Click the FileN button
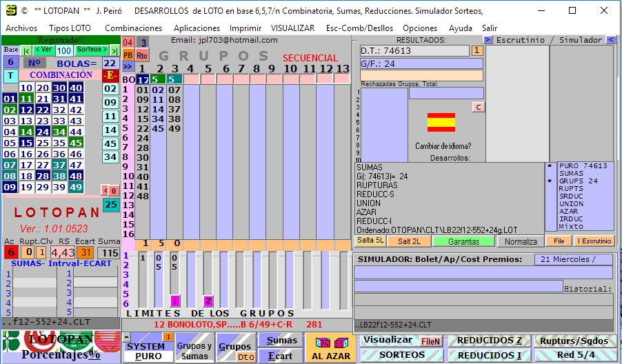622x364 pixels. click(x=430, y=341)
